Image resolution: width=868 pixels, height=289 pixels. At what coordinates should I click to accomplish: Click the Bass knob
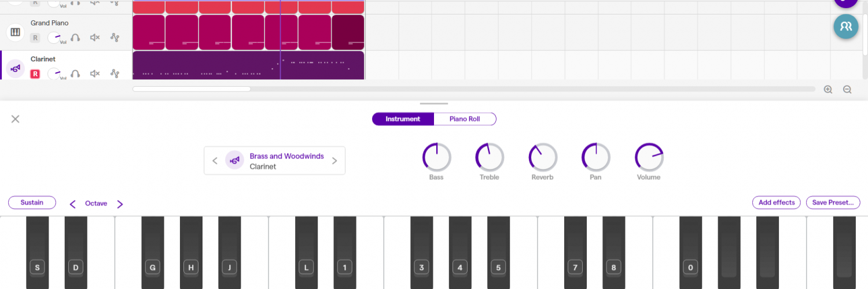(437, 157)
